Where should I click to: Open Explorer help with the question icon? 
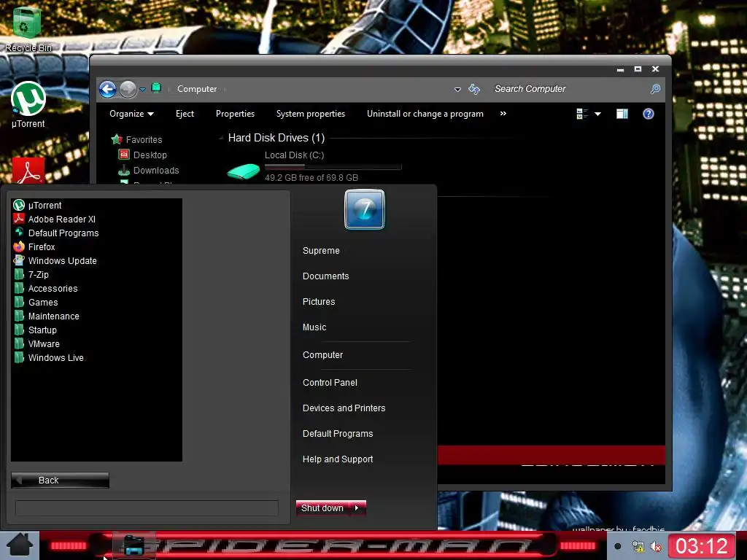649,114
